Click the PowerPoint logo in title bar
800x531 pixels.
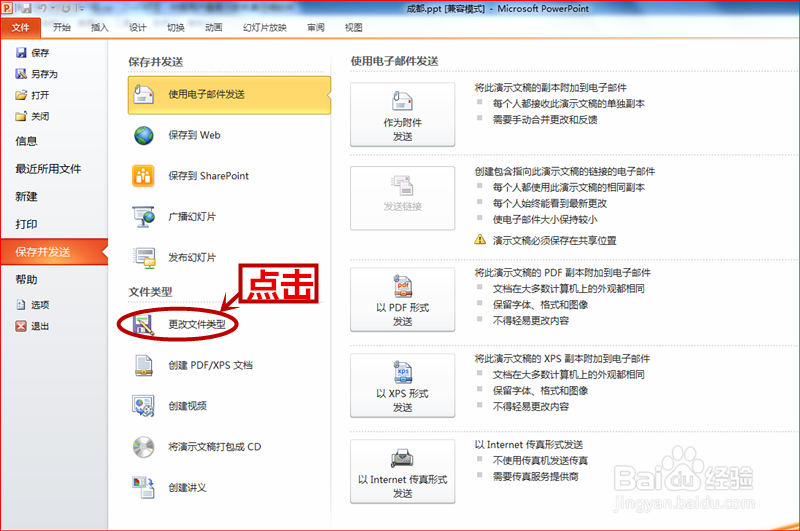point(8,9)
